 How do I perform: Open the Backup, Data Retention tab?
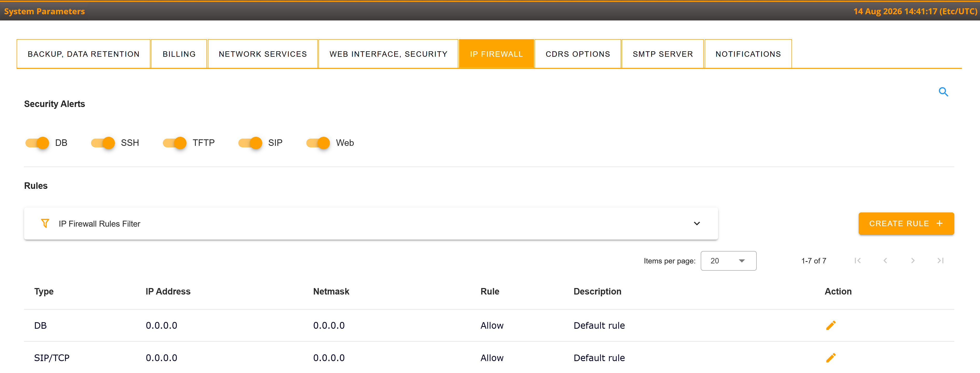[84, 54]
